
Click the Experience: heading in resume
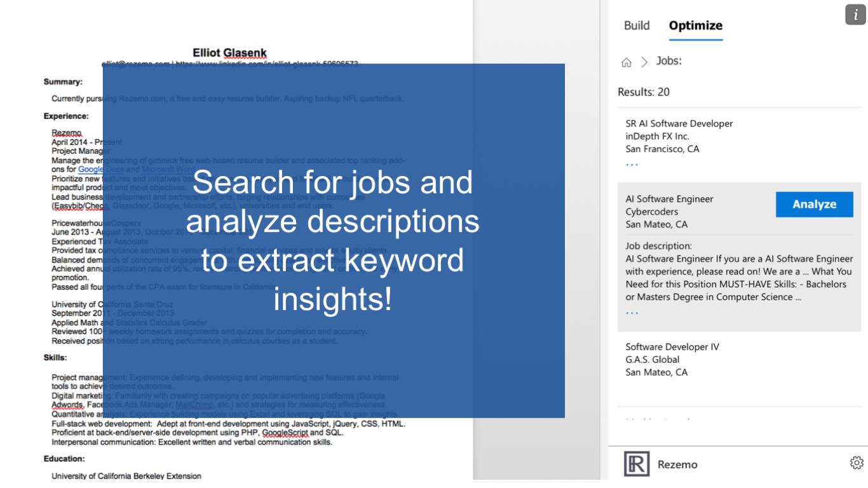coord(66,116)
